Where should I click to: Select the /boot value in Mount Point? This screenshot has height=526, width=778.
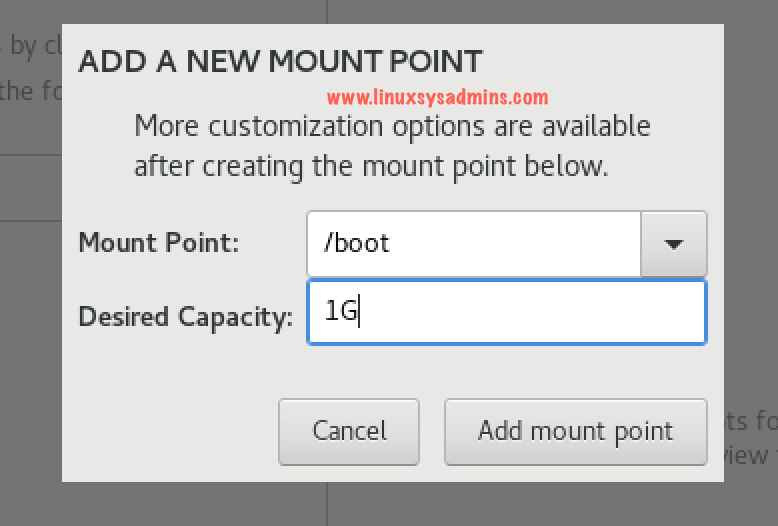pos(357,243)
